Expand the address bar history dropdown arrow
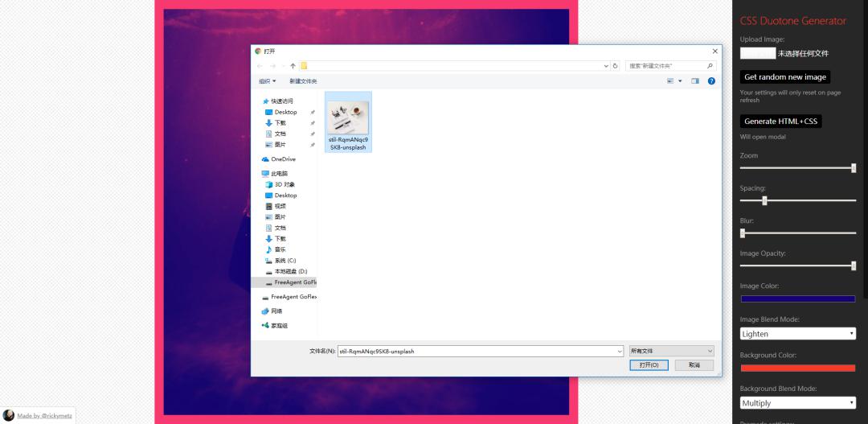This screenshot has height=424, width=868. point(606,66)
